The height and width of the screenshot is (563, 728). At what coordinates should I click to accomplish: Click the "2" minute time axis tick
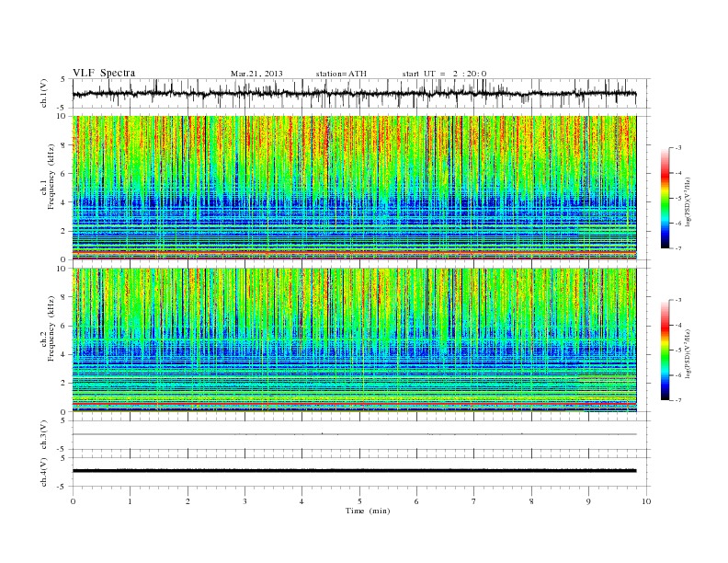(x=188, y=501)
